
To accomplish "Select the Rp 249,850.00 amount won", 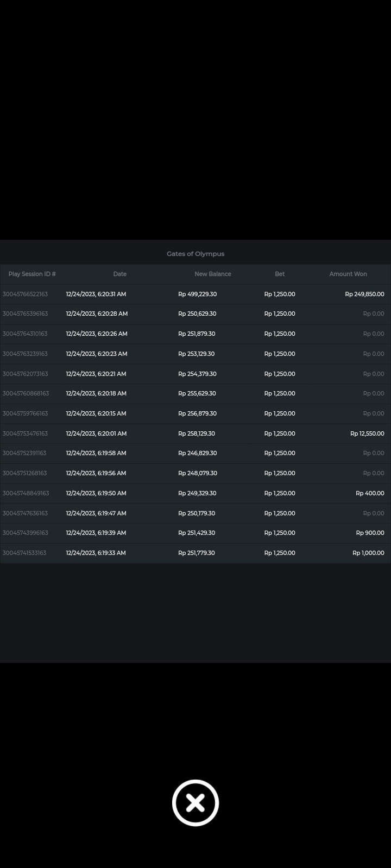I will click(x=364, y=294).
